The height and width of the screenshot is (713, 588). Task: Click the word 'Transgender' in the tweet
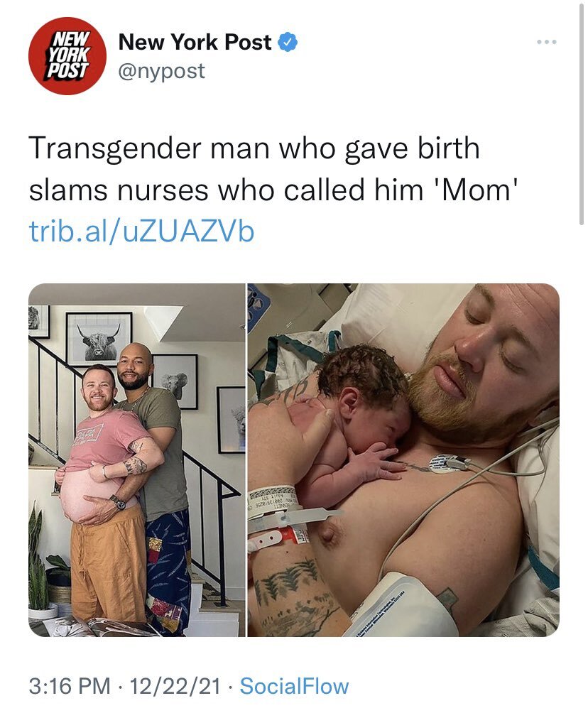point(115,148)
